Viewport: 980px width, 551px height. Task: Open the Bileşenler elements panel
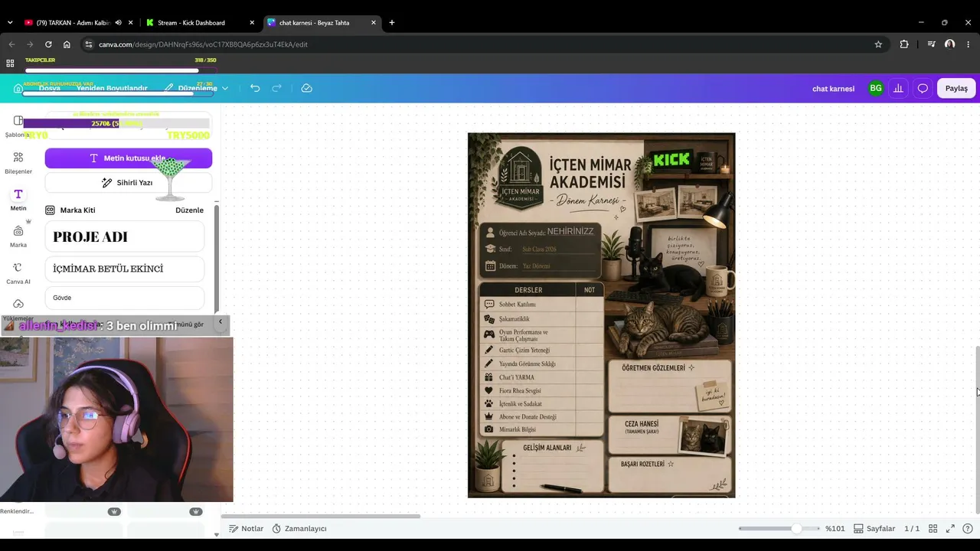[18, 163]
